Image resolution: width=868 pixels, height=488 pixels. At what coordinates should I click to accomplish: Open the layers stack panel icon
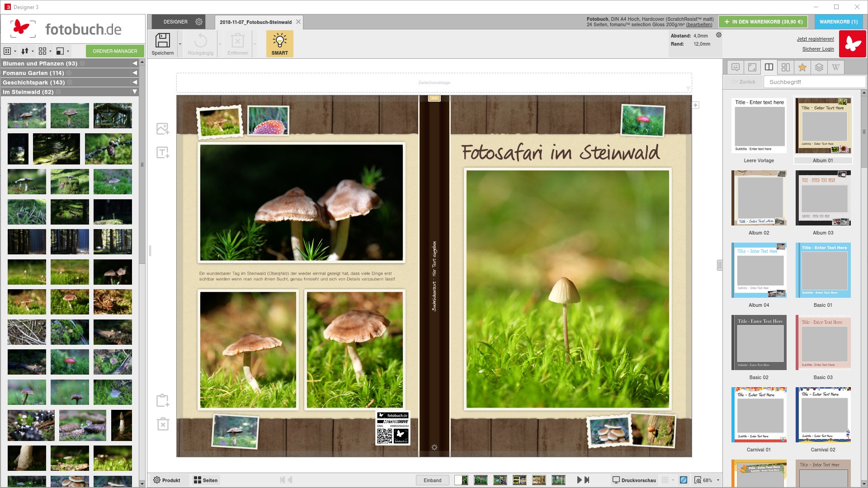click(x=819, y=67)
